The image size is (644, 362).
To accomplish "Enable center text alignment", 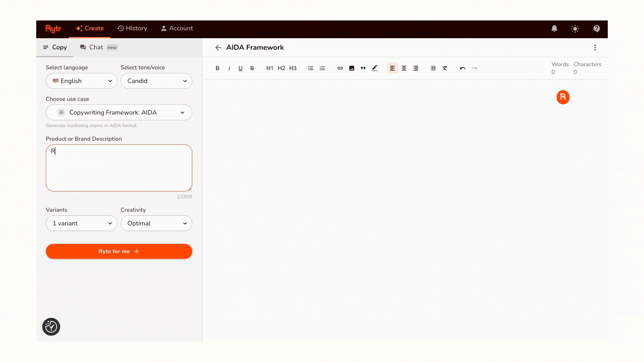I will click(404, 68).
